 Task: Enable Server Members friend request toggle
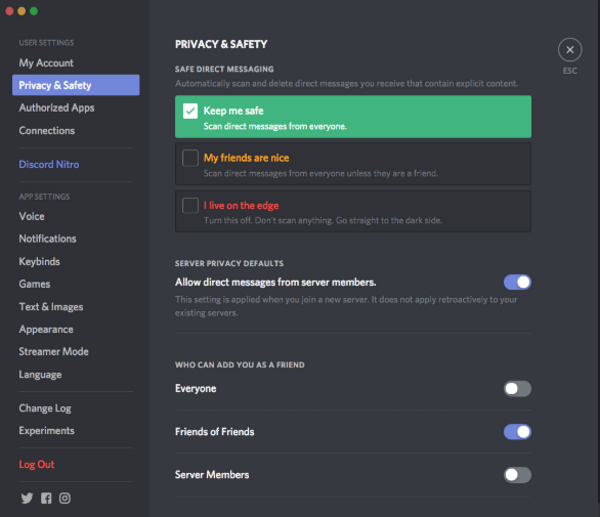click(x=517, y=475)
